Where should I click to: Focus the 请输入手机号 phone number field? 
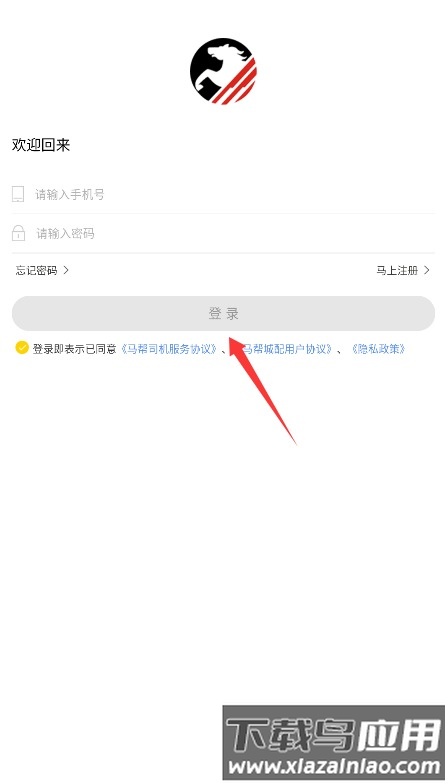click(224, 194)
